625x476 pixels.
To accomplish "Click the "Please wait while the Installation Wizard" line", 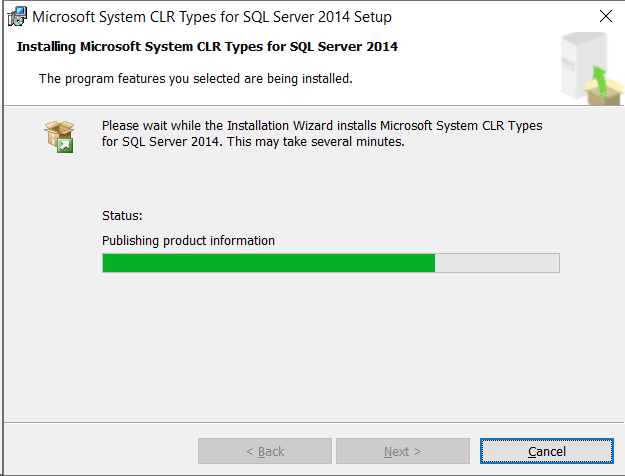I will pyautogui.click(x=322, y=126).
